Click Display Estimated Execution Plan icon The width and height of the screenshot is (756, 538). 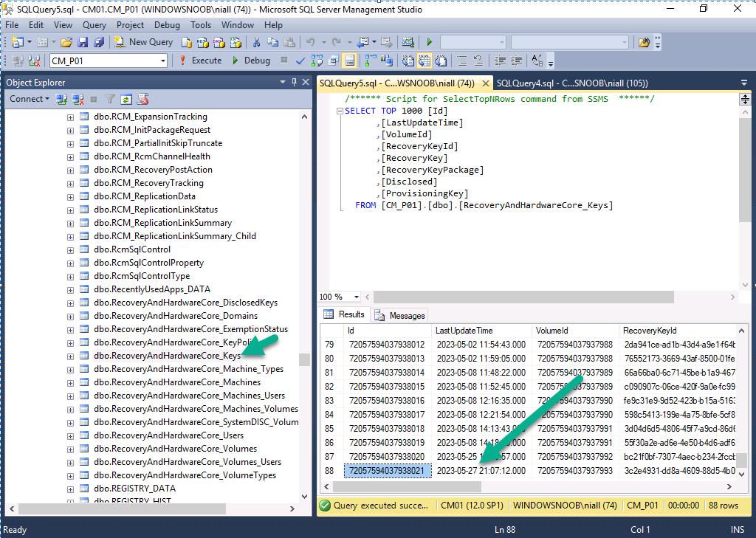317,61
